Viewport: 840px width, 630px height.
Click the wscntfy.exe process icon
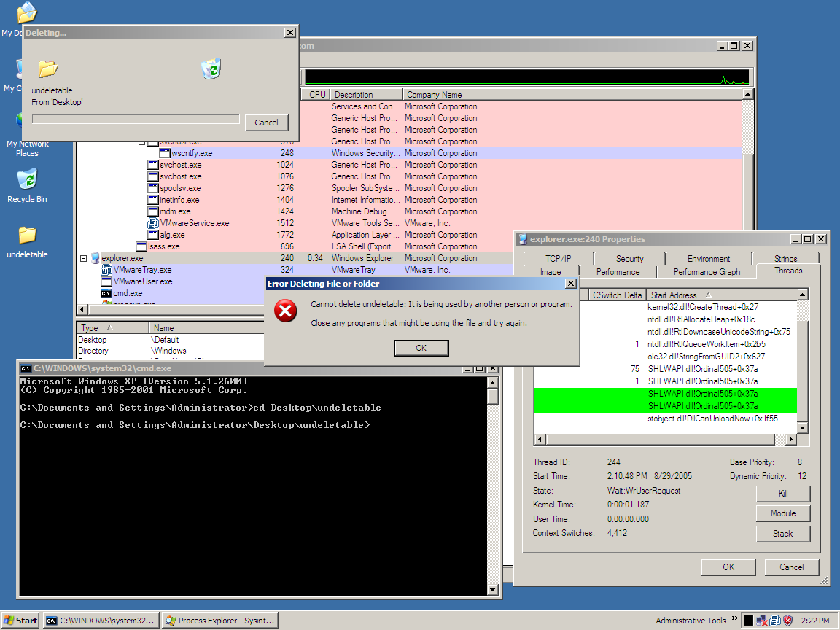(x=165, y=153)
